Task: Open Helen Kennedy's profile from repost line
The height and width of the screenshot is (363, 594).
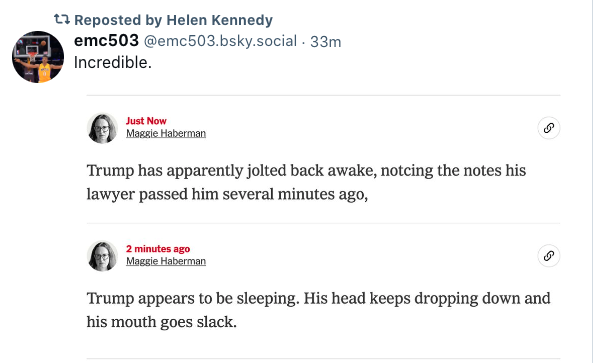Action: tap(220, 20)
